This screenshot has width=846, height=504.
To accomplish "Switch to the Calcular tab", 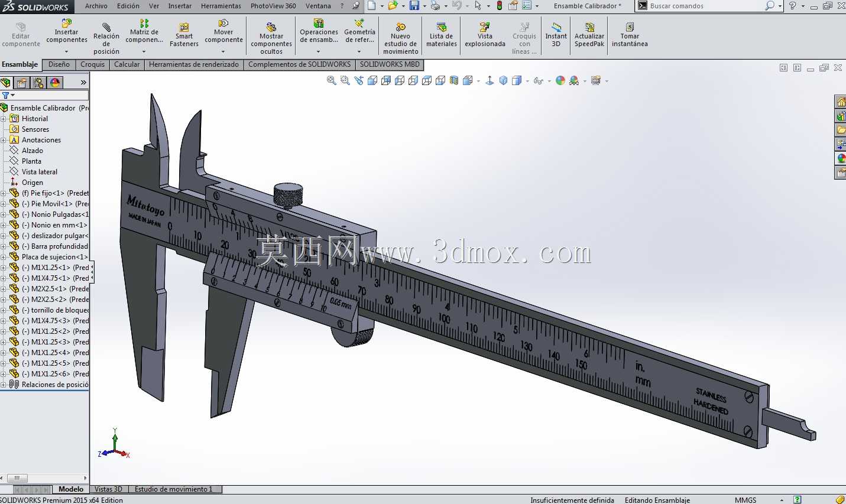I will (x=127, y=64).
